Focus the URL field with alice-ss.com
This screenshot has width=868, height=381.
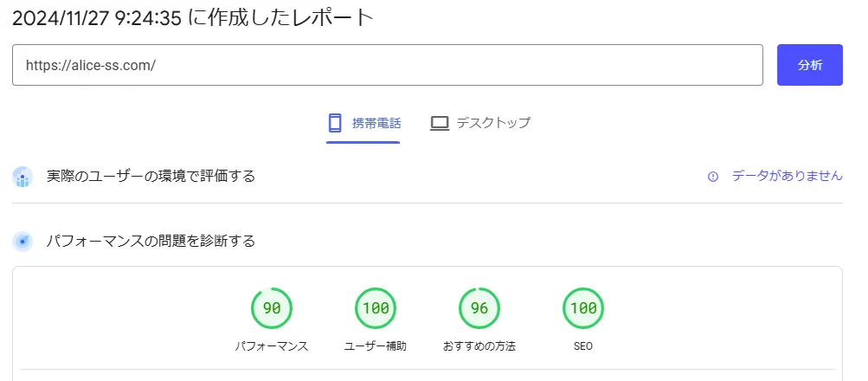click(x=388, y=65)
